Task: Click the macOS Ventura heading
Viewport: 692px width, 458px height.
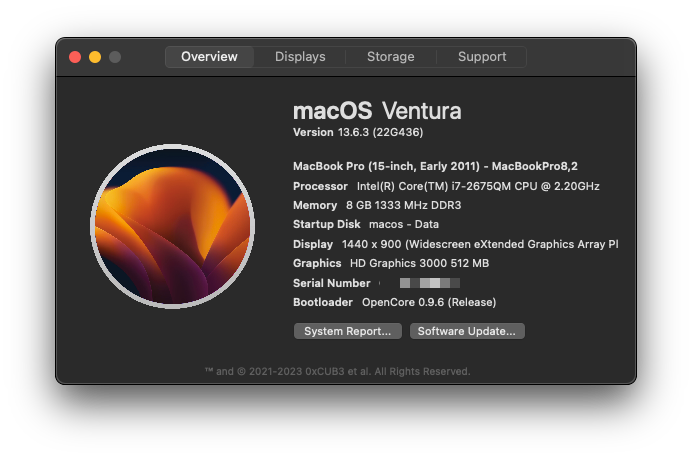Action: 377,110
